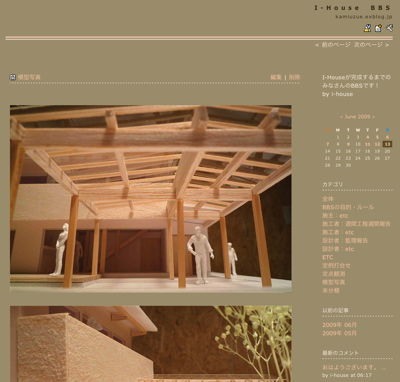Select June 12 in the calendar

pos(377,144)
